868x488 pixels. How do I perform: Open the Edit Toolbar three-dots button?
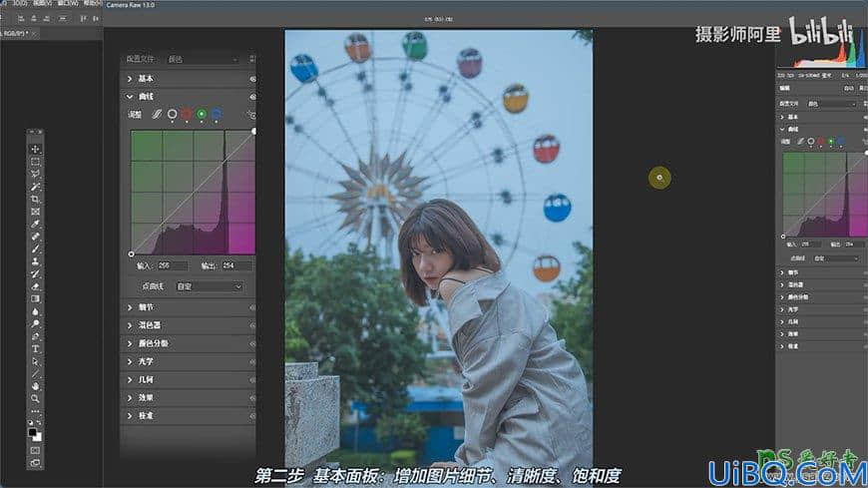click(36, 411)
